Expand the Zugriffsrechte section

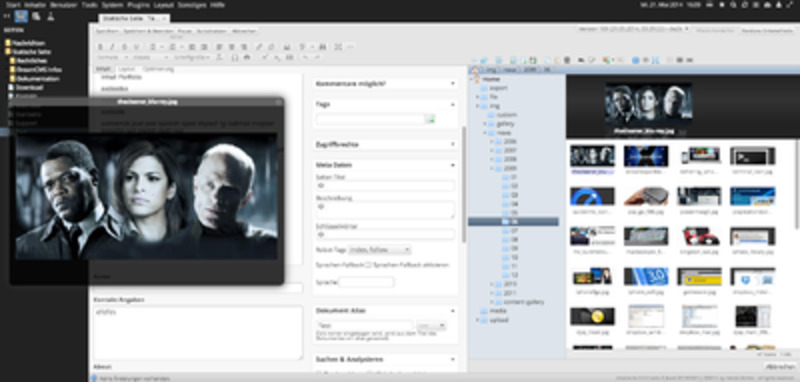click(x=453, y=144)
